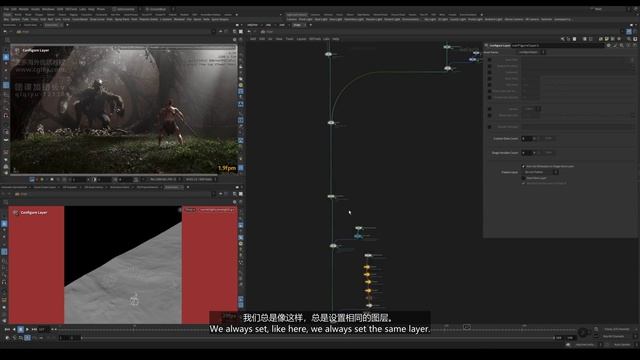Add a Point Light from the shelf
This screenshot has height=360, width=640.
(x=306, y=19)
